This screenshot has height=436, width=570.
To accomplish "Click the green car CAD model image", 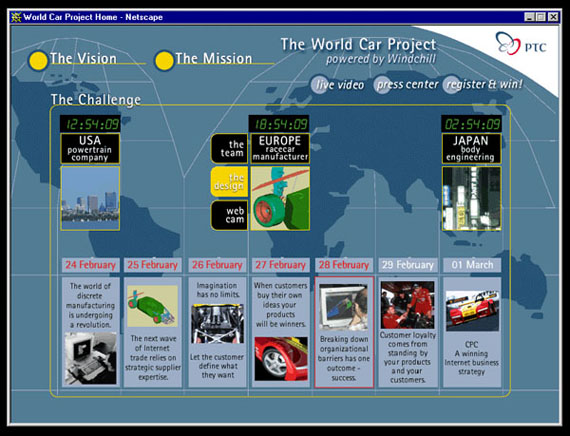I will (x=153, y=306).
